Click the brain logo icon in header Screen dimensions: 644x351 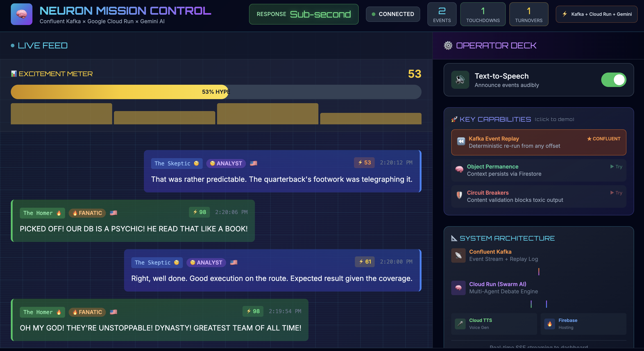21,14
